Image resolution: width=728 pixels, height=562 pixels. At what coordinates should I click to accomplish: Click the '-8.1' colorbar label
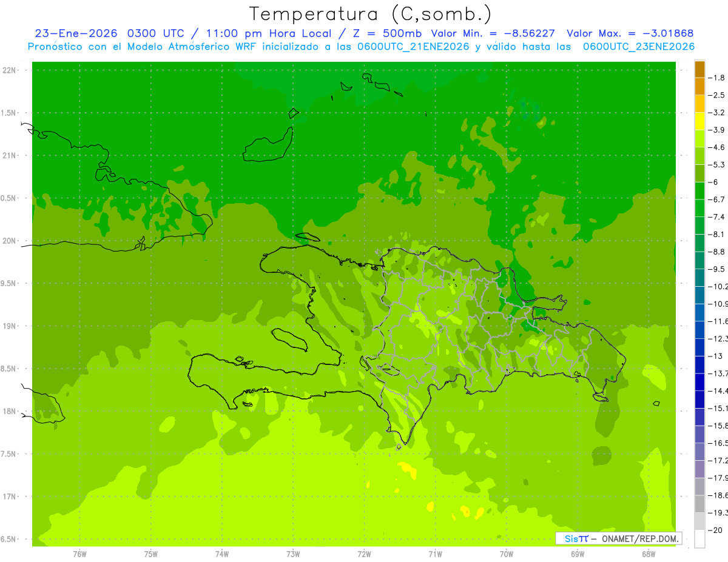pos(716,234)
